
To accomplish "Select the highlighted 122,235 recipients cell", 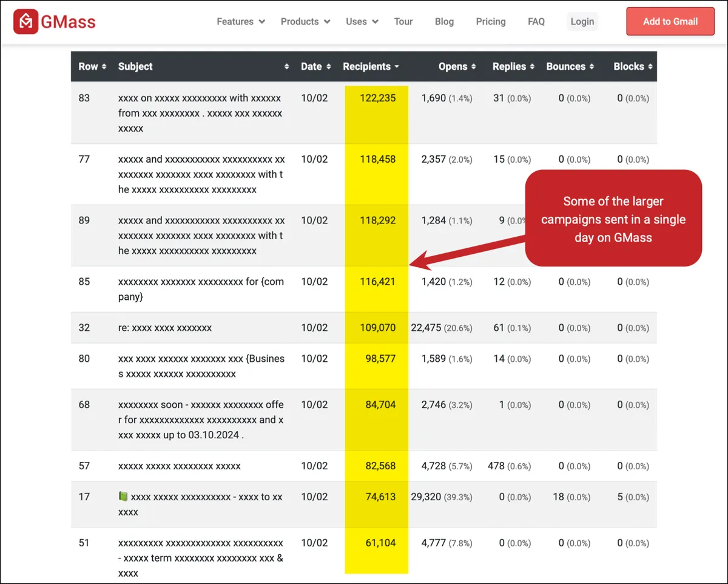I will [377, 98].
